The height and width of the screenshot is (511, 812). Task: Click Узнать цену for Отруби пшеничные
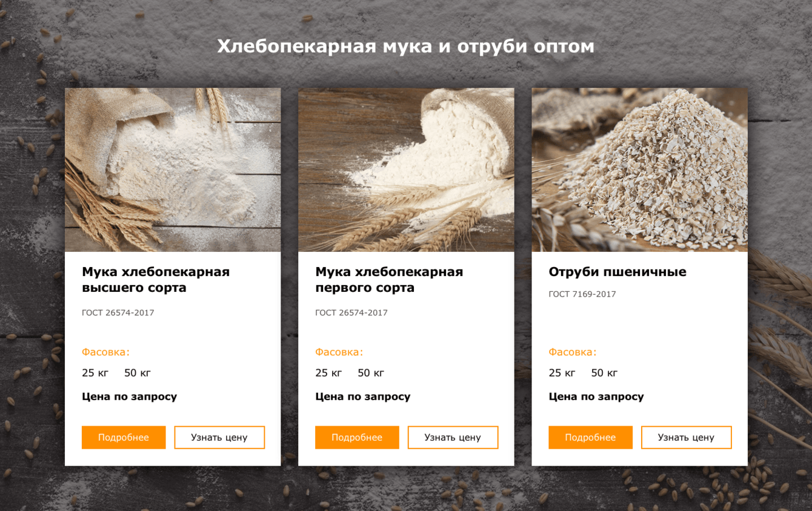tap(686, 437)
